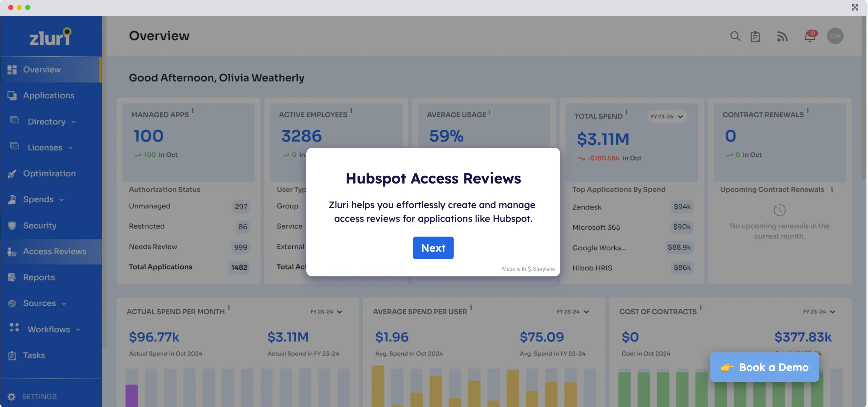Viewport: 868px width, 407px height.
Task: Open Total Spend FY 23-24 dropdown
Action: coord(666,116)
